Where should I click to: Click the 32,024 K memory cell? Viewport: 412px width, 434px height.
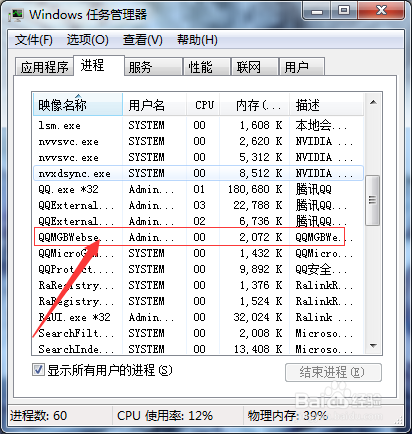258,317
